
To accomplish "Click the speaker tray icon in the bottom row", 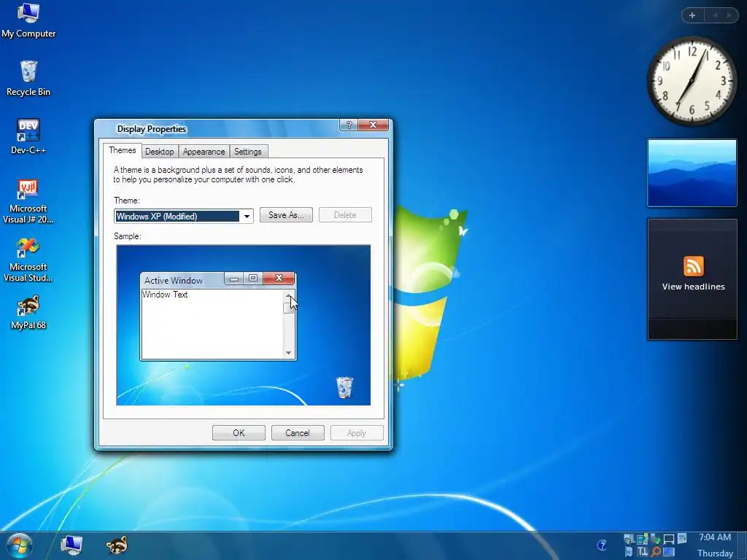I will 628,551.
